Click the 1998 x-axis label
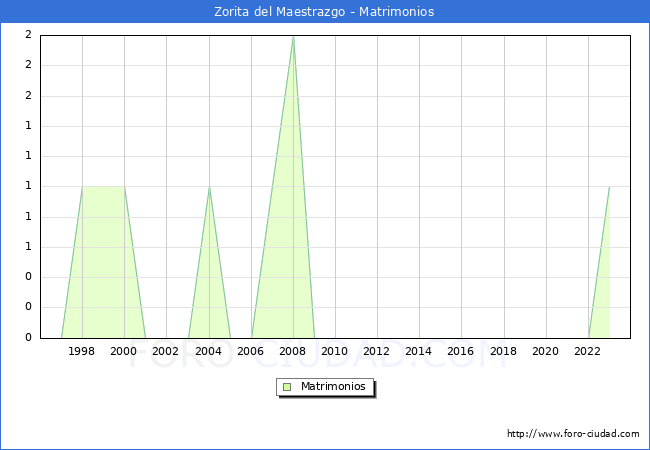The height and width of the screenshot is (450, 650). click(82, 351)
